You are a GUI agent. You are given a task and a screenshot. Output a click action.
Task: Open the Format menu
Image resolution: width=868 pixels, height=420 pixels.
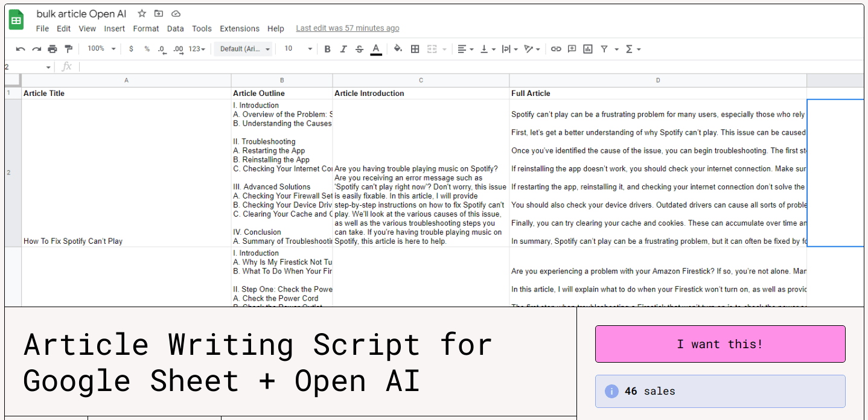tap(146, 28)
